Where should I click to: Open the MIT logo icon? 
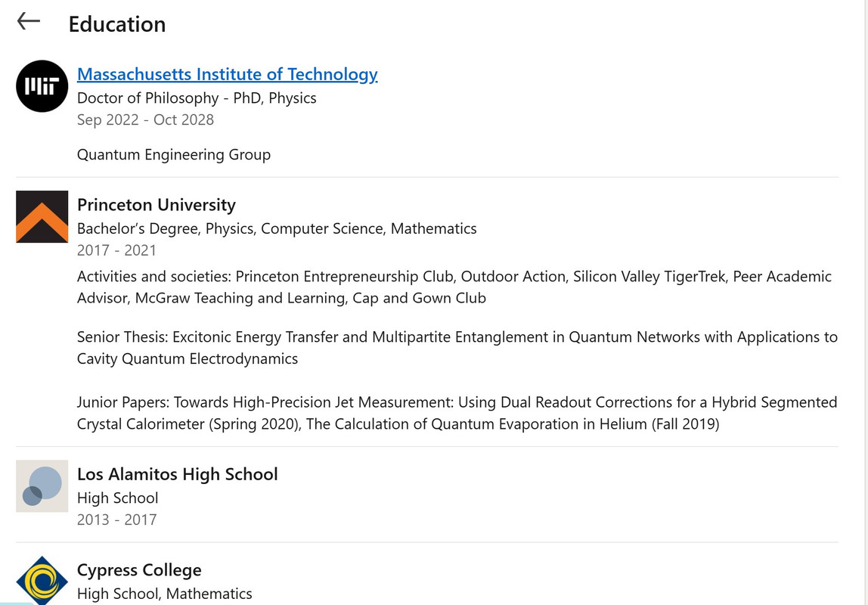tap(42, 86)
